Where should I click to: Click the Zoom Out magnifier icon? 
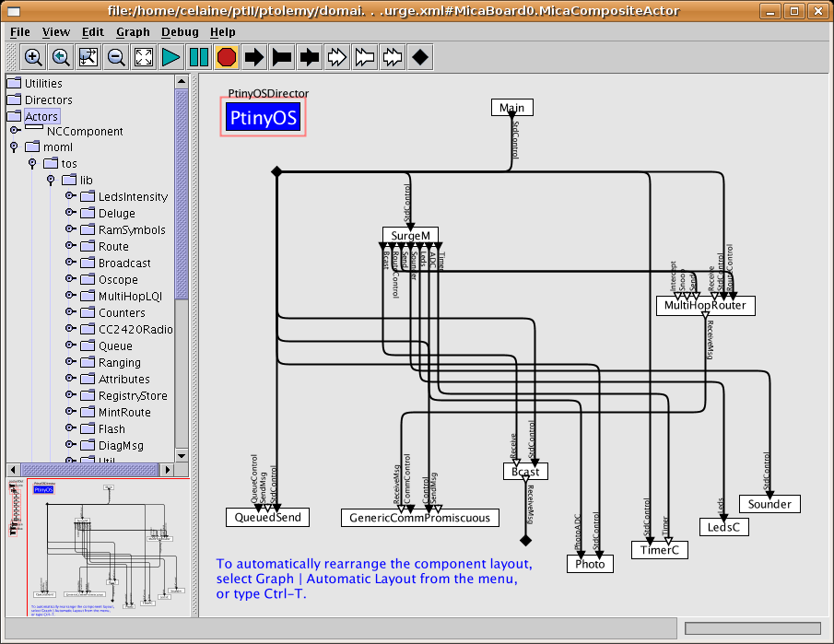coord(116,57)
